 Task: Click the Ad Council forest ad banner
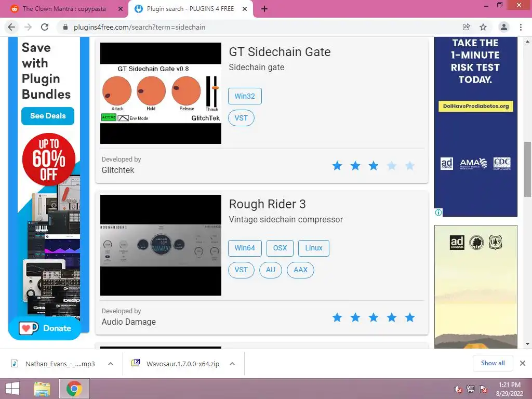click(476, 287)
